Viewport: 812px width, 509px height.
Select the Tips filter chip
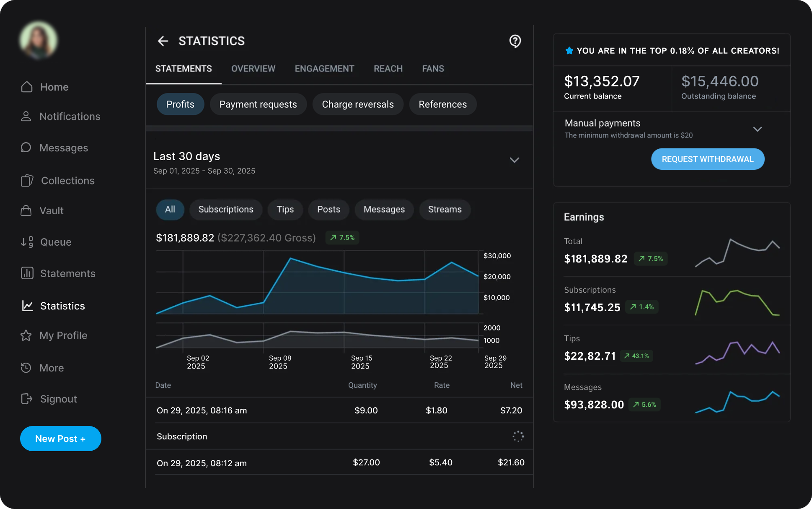[285, 209]
